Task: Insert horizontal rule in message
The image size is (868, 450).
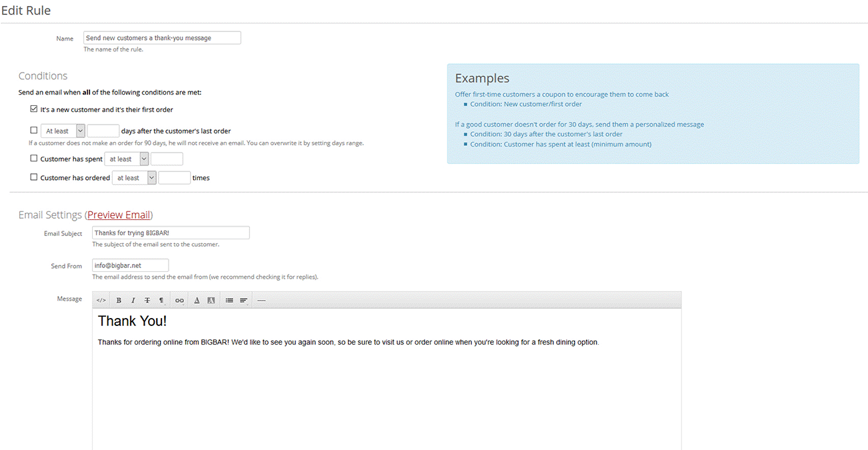Action: click(261, 300)
